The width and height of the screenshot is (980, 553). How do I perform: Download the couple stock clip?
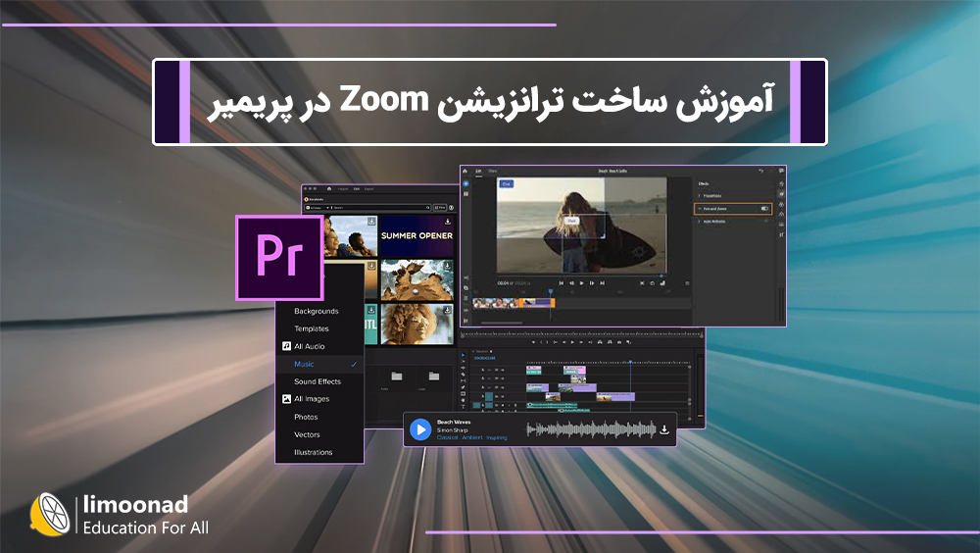click(x=371, y=222)
